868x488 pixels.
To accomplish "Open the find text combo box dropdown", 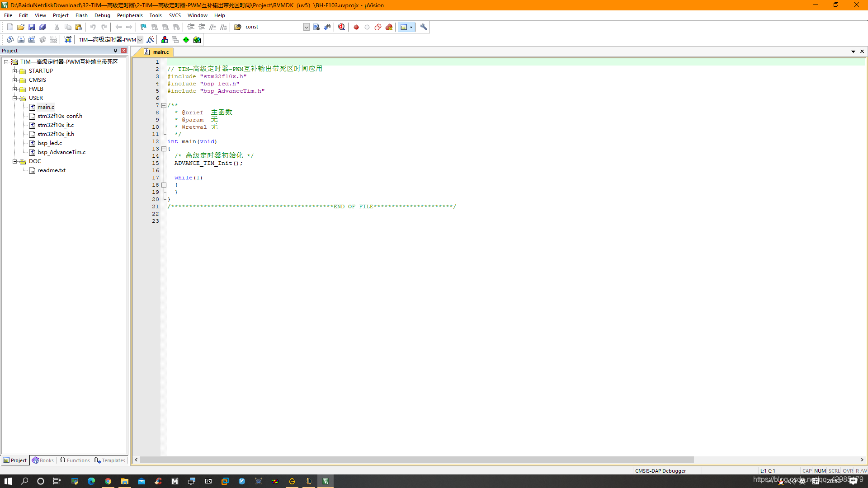I will [307, 27].
